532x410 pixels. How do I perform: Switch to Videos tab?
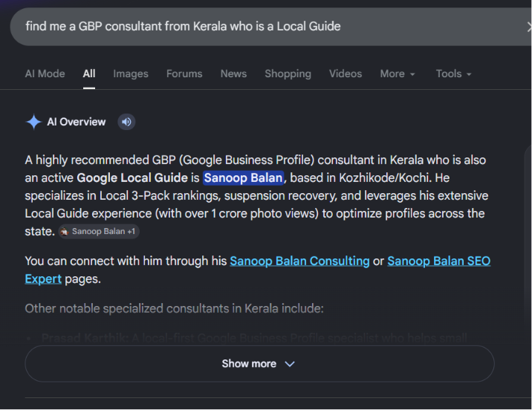[346, 74]
